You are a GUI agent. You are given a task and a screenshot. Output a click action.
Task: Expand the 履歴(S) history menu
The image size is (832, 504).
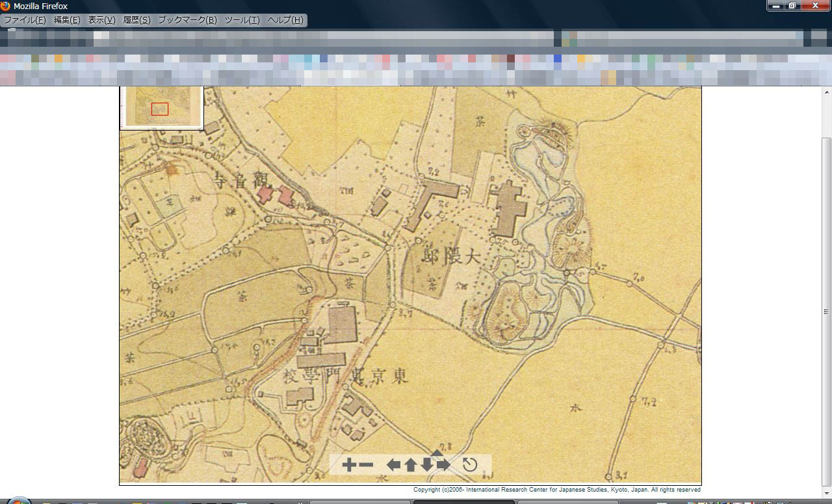click(136, 20)
